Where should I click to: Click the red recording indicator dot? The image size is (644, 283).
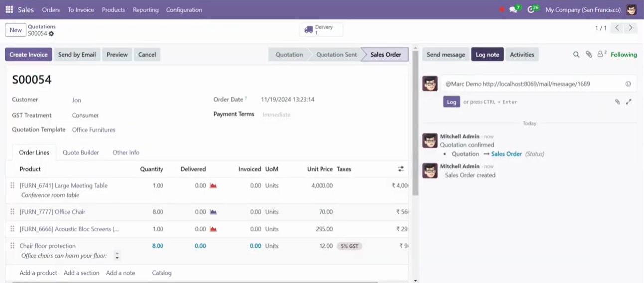point(501,10)
